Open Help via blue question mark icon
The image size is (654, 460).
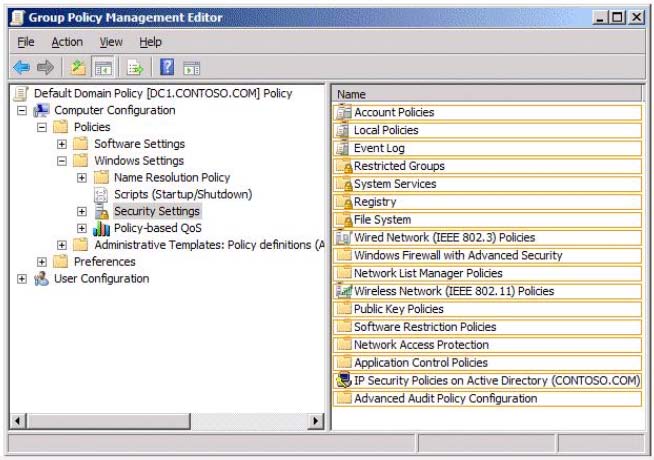point(167,67)
